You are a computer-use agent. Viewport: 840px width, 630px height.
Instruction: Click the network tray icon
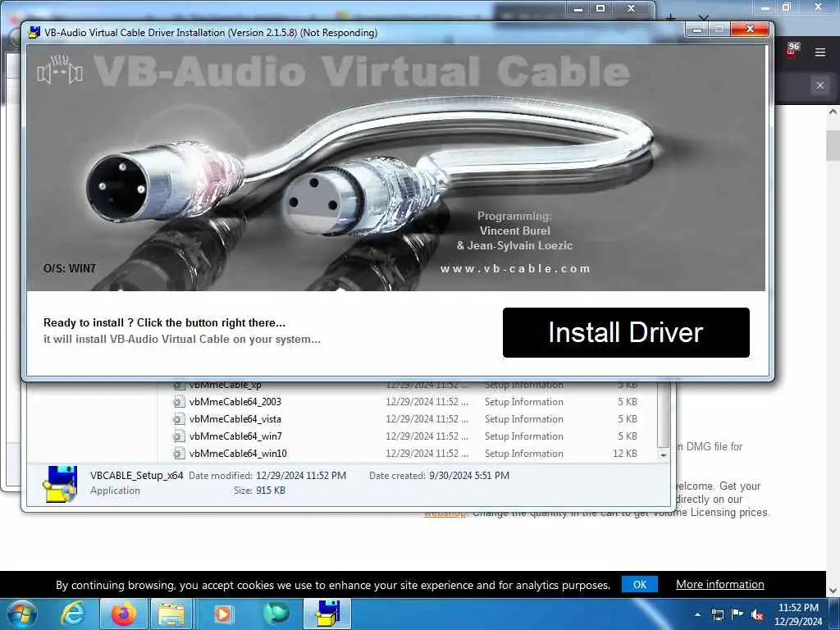point(717,614)
